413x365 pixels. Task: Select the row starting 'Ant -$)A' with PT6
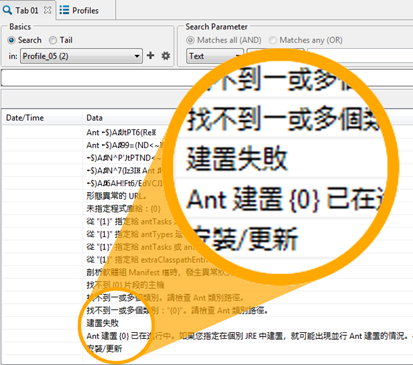(121, 132)
